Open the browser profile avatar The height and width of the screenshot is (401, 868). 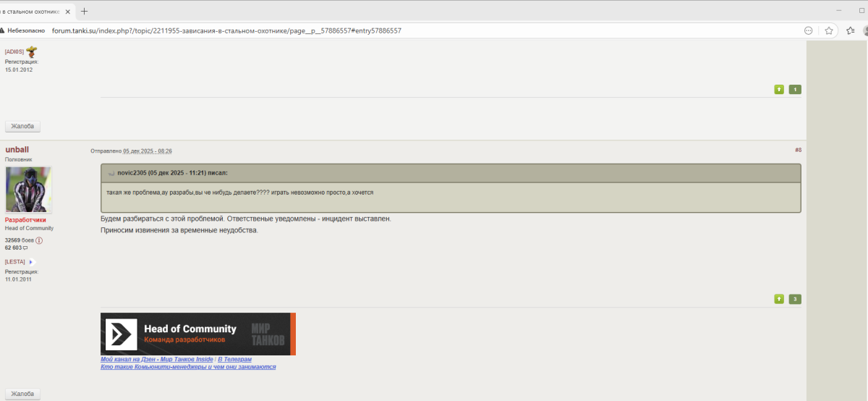865,30
